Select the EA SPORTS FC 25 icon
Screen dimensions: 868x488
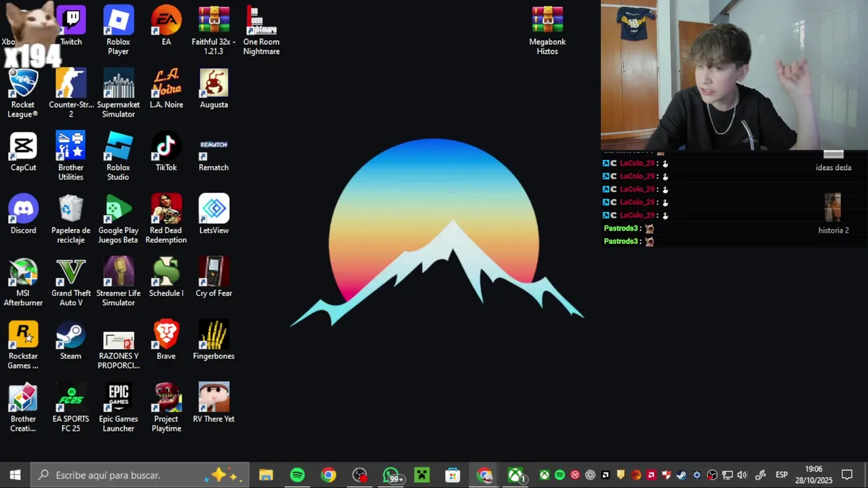pyautogui.click(x=71, y=408)
